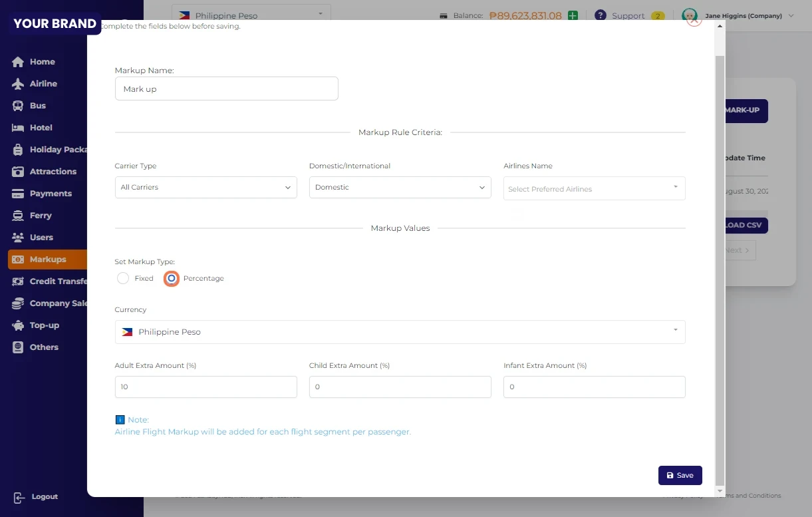Expand the Domestic/International dropdown
This screenshot has width=812, height=517.
pos(400,188)
